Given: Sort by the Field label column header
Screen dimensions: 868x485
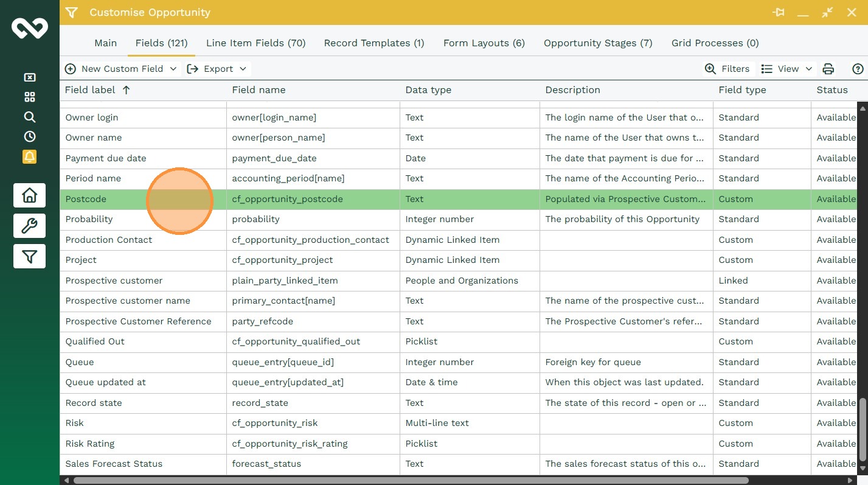Looking at the screenshot, I should pyautogui.click(x=90, y=90).
